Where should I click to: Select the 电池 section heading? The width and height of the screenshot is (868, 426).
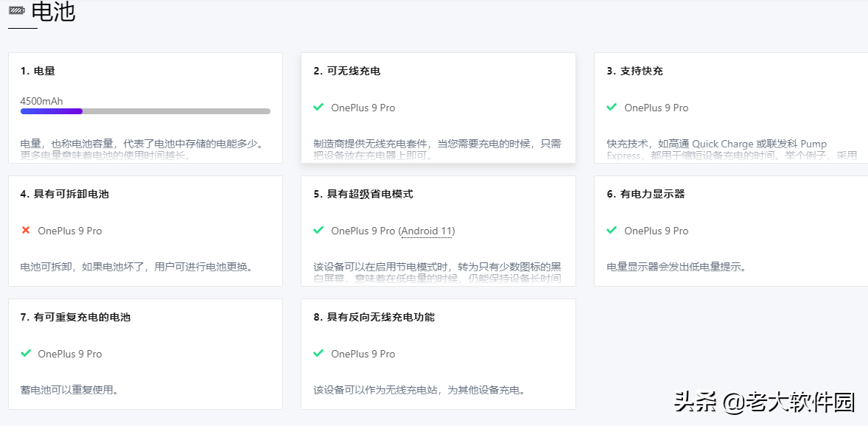[x=53, y=11]
